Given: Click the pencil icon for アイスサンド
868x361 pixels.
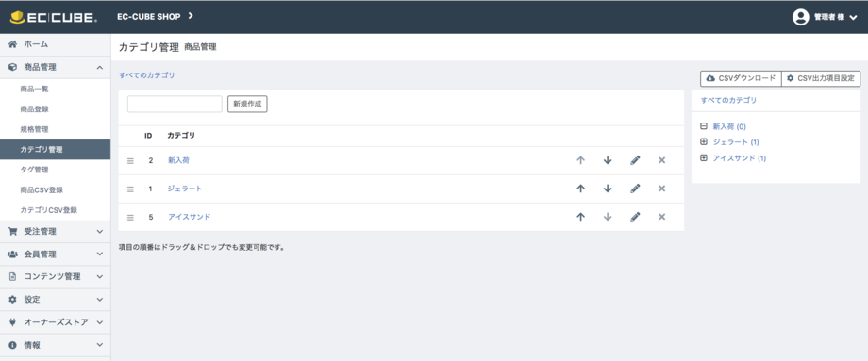Looking at the screenshot, I should [635, 217].
